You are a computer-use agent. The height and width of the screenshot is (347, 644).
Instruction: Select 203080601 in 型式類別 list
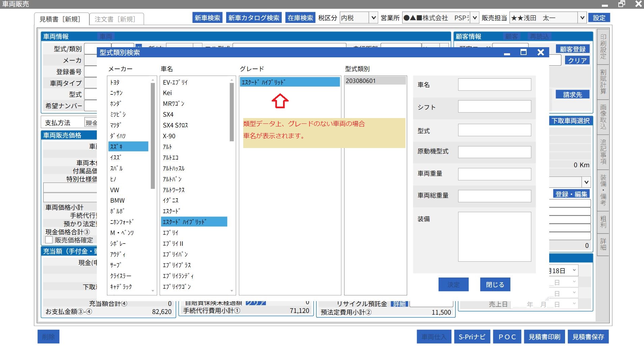(x=374, y=81)
